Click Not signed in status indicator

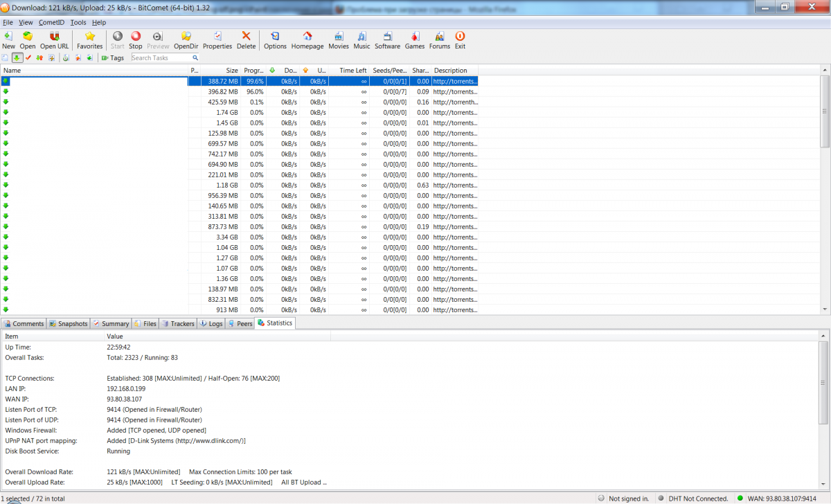coord(623,498)
